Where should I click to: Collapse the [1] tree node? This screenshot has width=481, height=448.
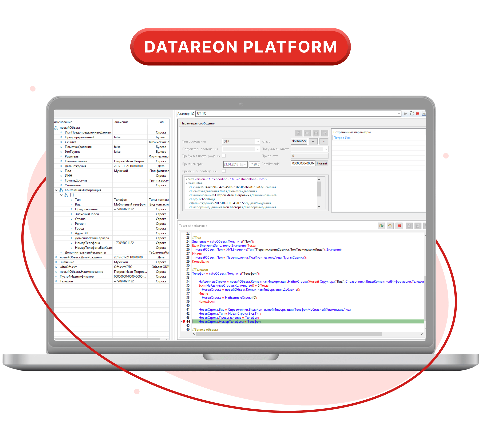(x=61, y=195)
